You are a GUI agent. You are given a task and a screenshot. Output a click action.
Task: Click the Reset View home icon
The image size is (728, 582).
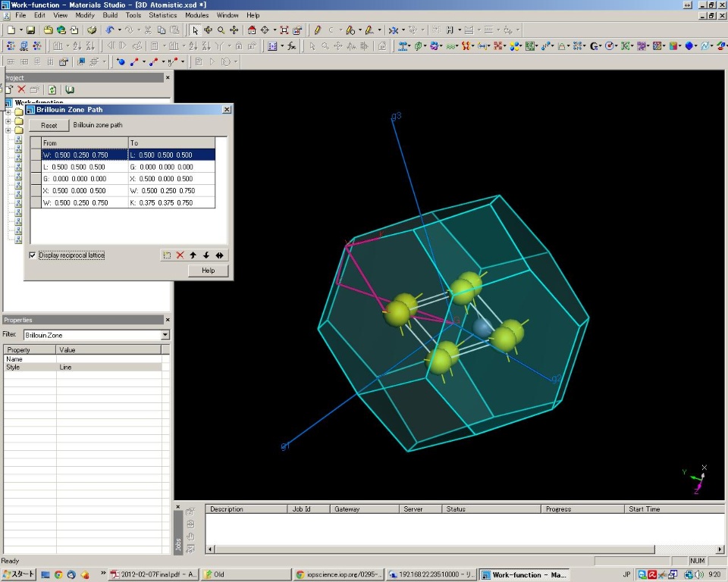click(x=252, y=30)
